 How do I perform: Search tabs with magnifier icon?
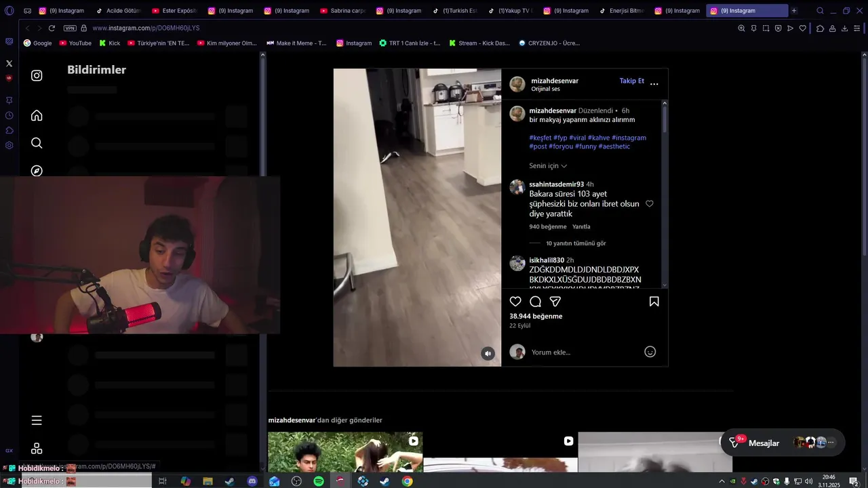pos(820,11)
